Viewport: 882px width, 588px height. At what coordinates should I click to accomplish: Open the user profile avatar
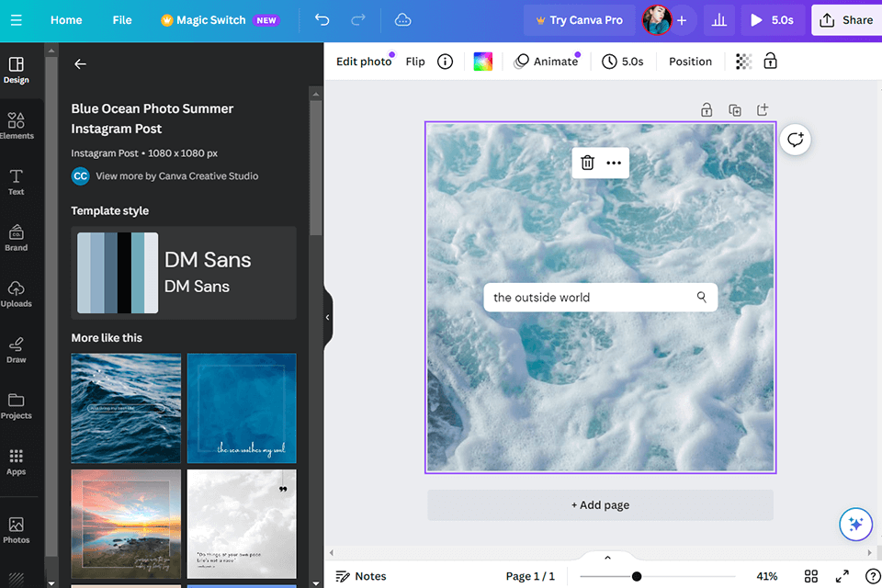point(656,20)
